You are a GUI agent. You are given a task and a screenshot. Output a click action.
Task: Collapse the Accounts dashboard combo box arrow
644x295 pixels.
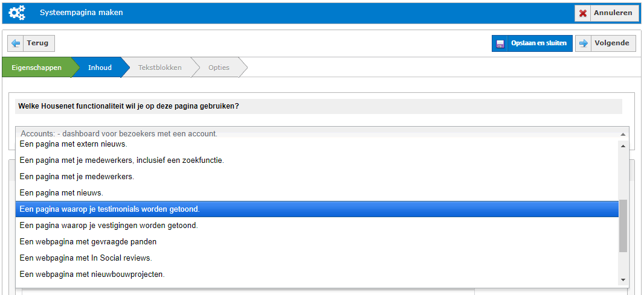coord(623,134)
